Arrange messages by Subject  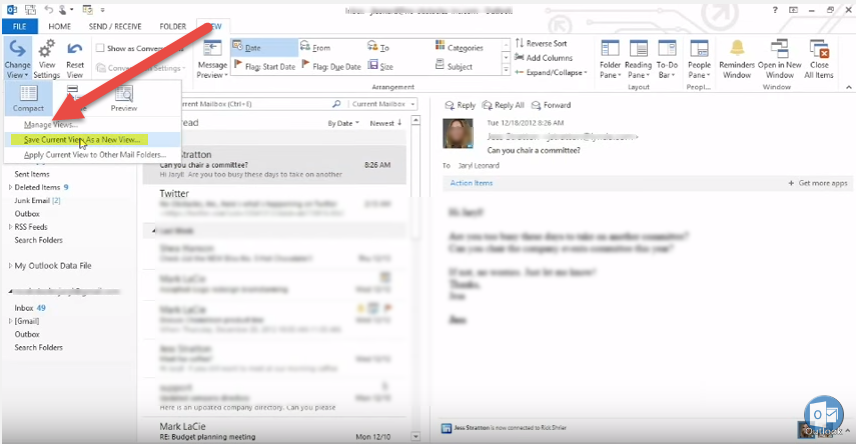coord(454,66)
